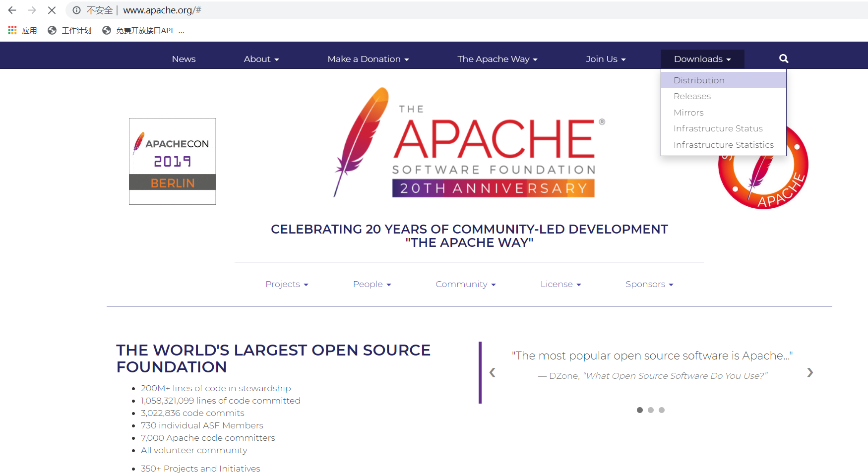Click '7,000 Apache code committers' text
The height and width of the screenshot is (475, 868).
208,438
